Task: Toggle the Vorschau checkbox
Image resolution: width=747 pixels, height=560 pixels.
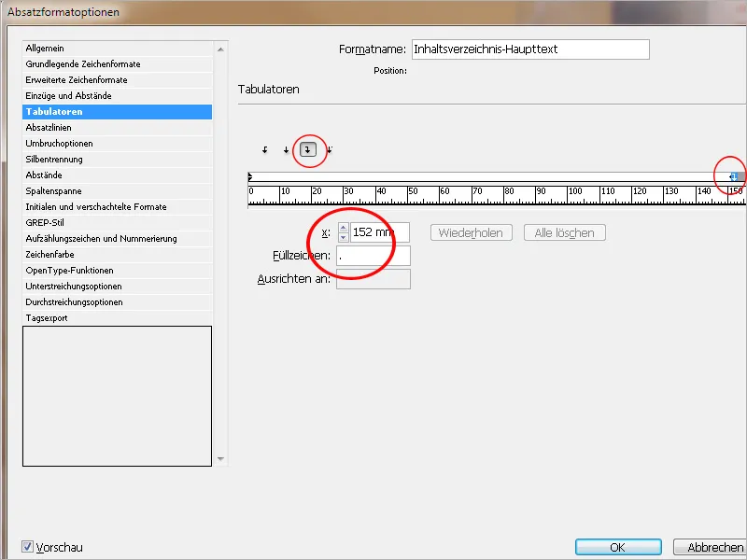Action: coord(28,547)
